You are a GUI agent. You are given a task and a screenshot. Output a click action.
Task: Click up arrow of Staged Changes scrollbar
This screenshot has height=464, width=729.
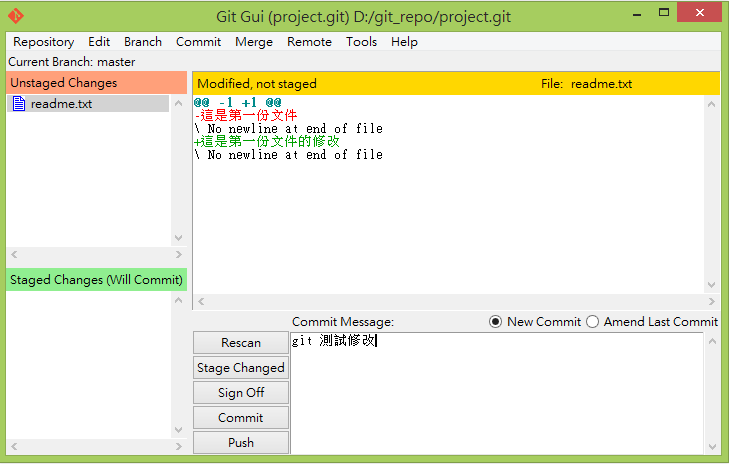179,300
